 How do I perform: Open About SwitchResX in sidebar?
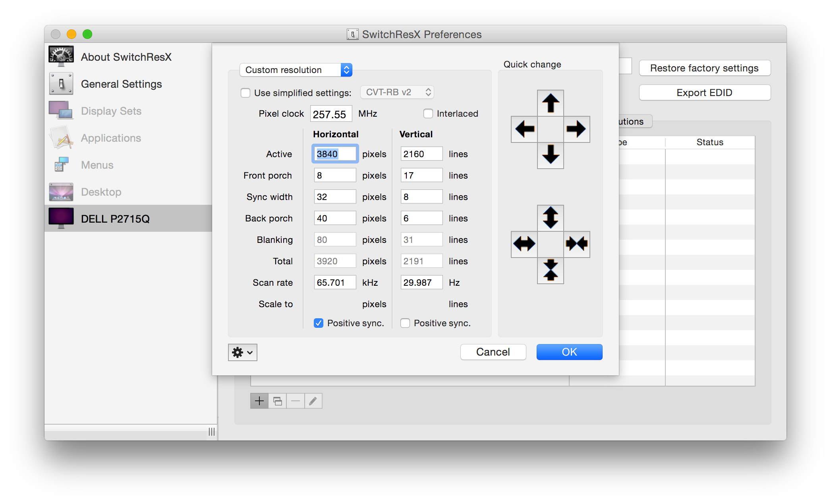pyautogui.click(x=128, y=57)
